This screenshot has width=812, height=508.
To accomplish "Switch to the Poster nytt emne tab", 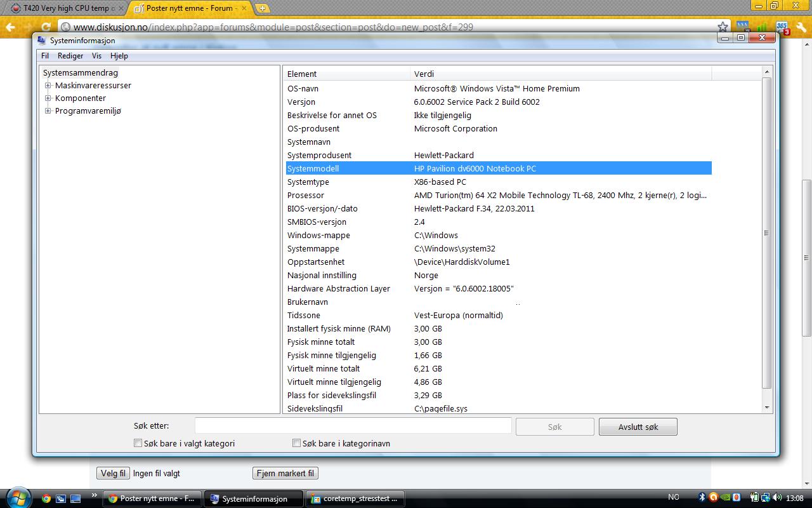I will [x=190, y=8].
